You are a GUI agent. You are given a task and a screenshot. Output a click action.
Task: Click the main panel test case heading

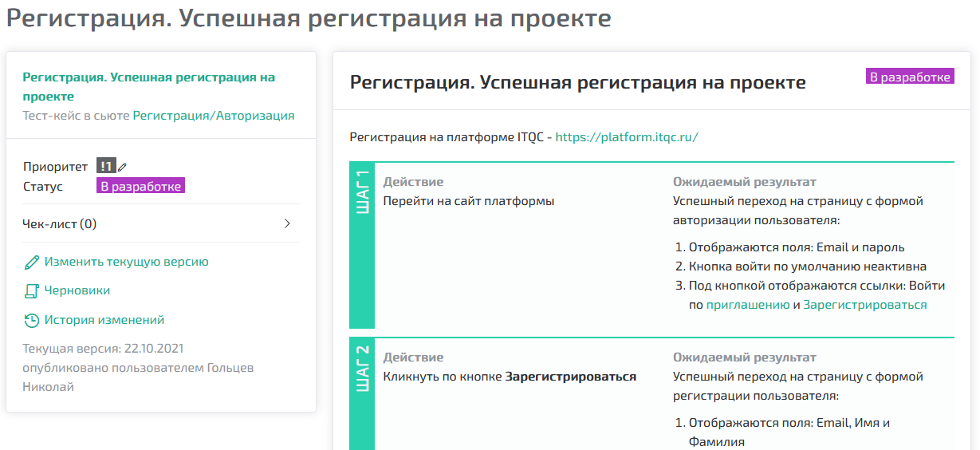577,82
